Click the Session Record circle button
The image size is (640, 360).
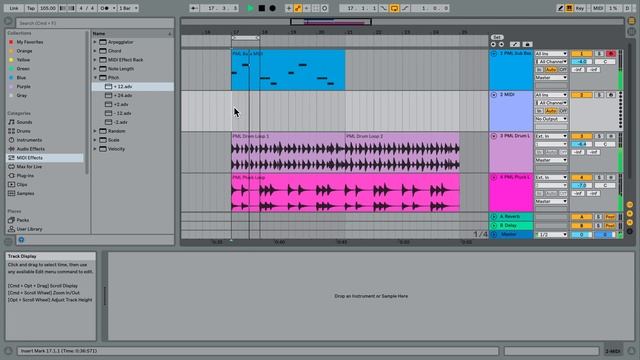324,8
